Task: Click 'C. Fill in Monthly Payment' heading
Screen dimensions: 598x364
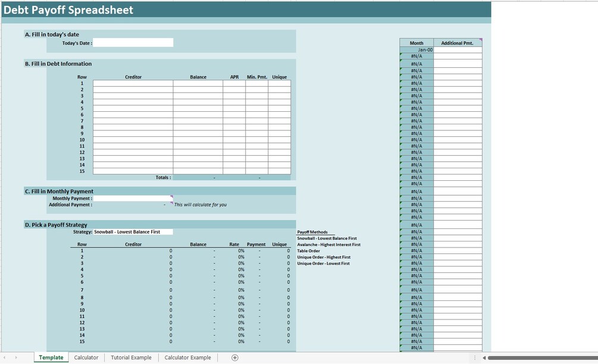Action: [59, 192]
